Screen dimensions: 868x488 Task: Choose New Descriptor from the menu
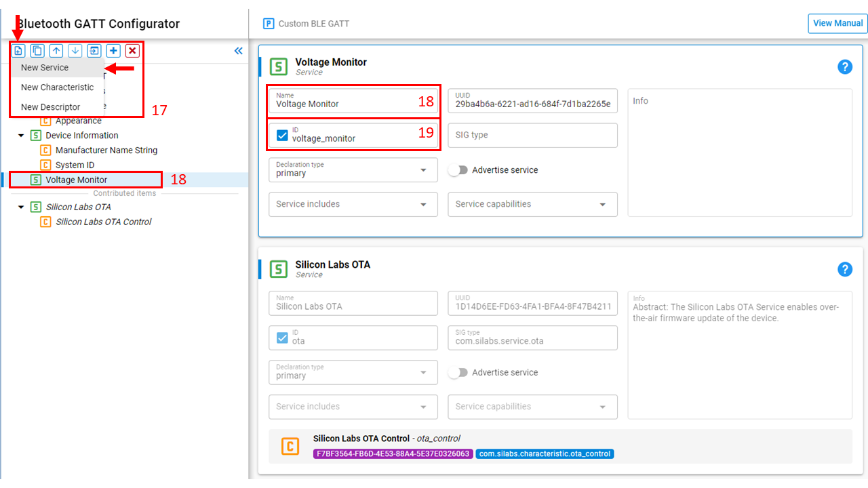(x=57, y=107)
